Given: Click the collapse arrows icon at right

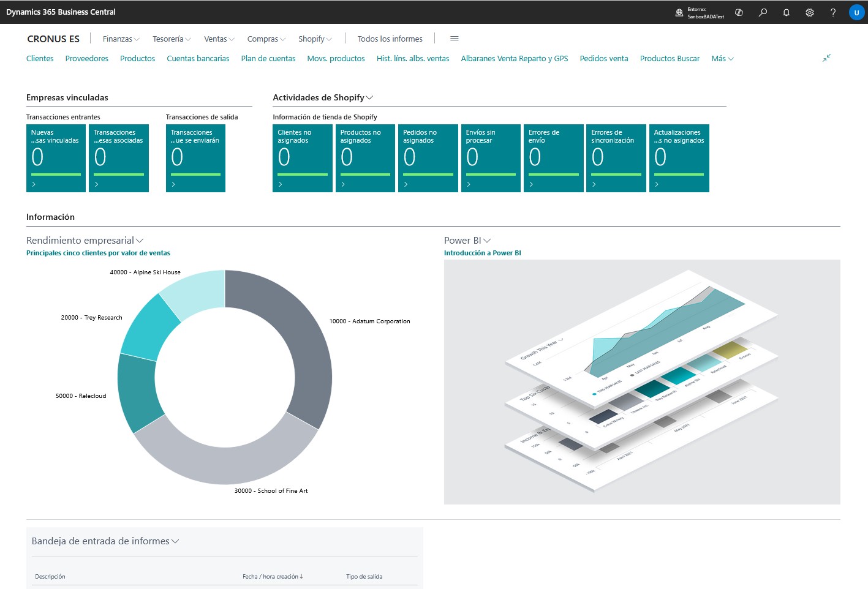Looking at the screenshot, I should click(826, 58).
